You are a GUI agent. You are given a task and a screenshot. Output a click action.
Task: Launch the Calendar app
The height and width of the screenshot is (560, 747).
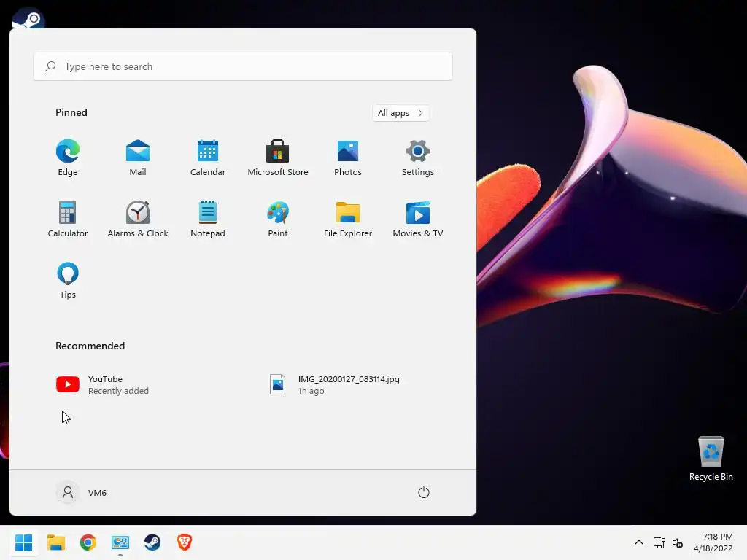[x=208, y=158]
